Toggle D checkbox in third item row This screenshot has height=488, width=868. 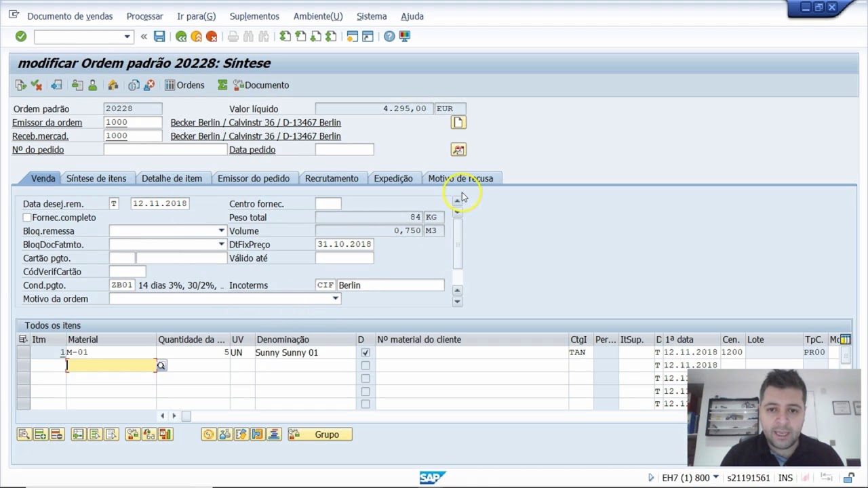click(x=366, y=378)
